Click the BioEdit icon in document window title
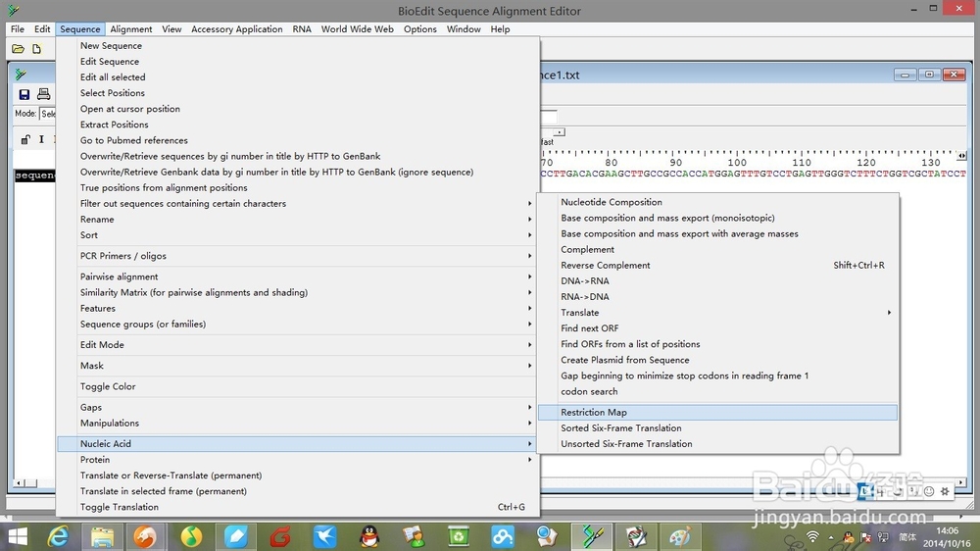The image size is (980, 551). (21, 75)
